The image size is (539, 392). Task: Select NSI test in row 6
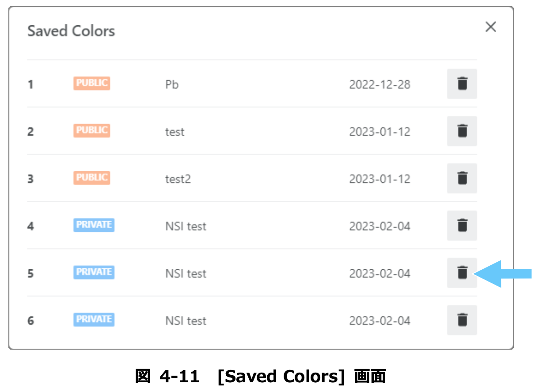(x=186, y=320)
